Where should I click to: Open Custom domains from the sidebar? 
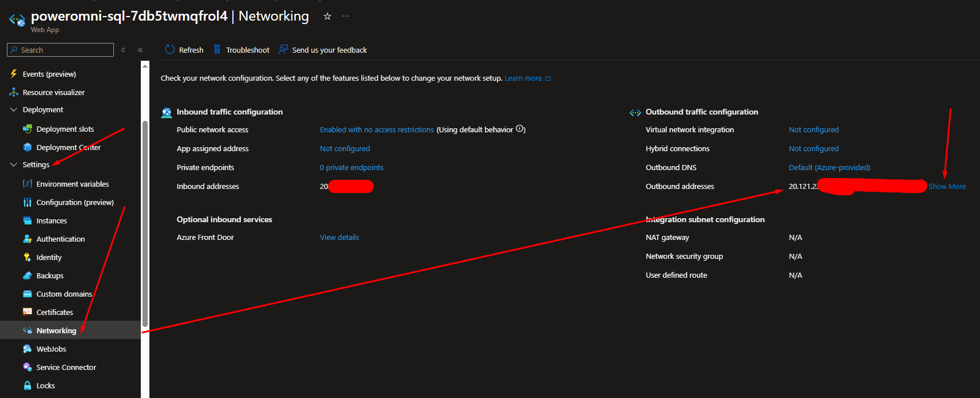click(x=64, y=294)
